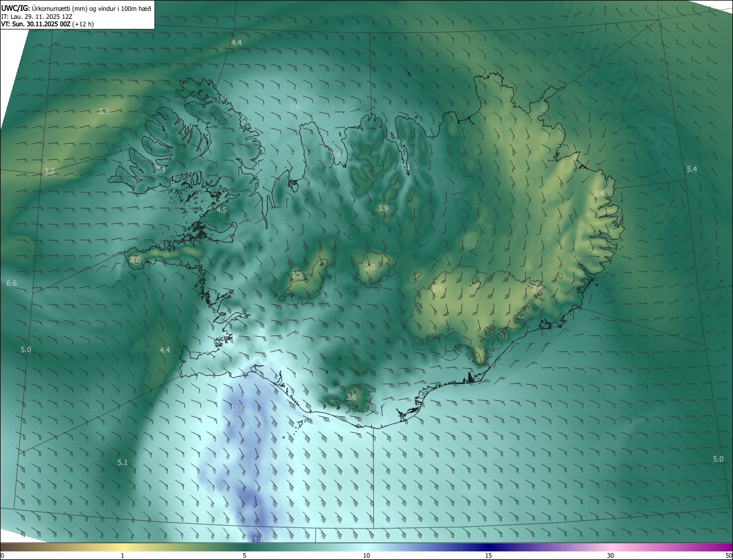Click the 3.9 value on the map
The image size is (733, 560).
pos(383,208)
